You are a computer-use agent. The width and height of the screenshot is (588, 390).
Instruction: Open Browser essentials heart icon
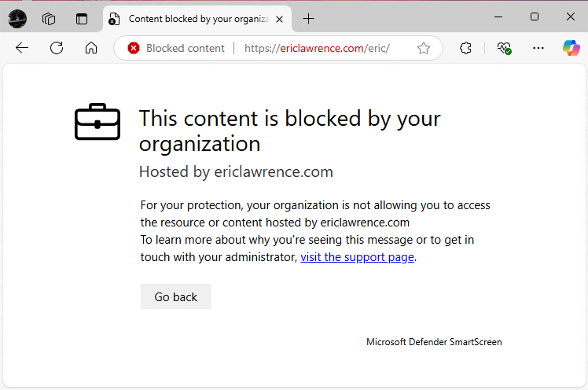(x=504, y=48)
